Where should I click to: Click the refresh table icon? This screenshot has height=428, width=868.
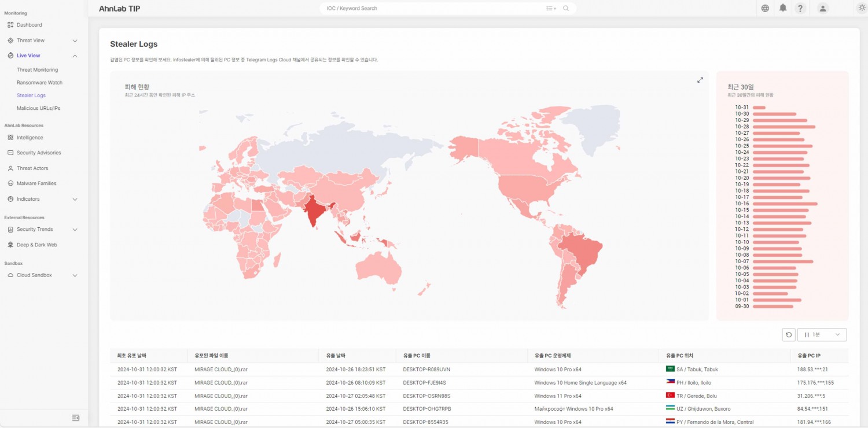788,335
